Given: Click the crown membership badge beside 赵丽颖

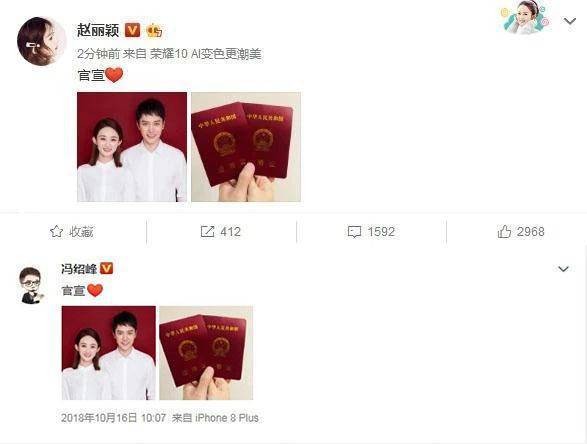Looking at the screenshot, I should click(x=154, y=30).
